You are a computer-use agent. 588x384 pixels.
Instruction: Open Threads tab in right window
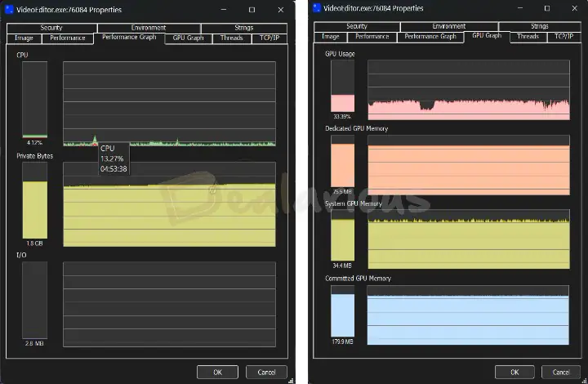tap(528, 37)
